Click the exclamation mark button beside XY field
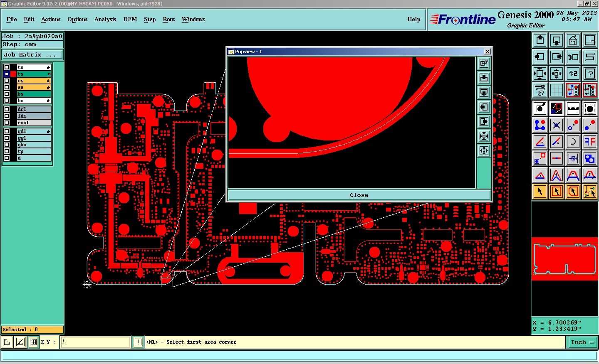Viewport: 599px width, 364px height. click(138, 342)
